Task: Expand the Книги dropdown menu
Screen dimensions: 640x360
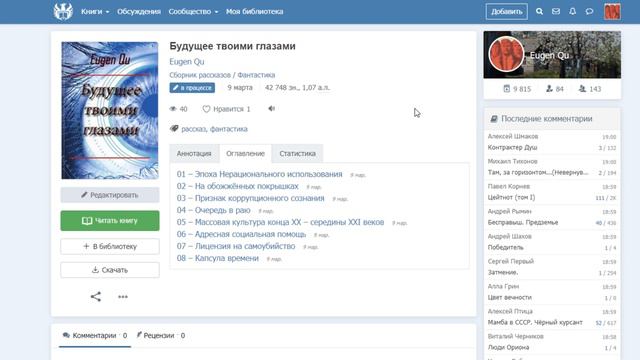Action: (95, 11)
